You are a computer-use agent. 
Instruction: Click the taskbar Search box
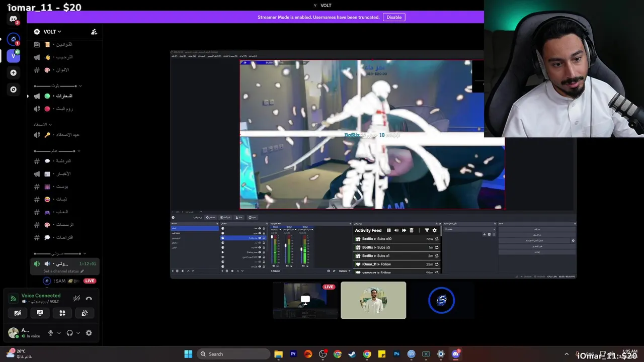(x=233, y=354)
